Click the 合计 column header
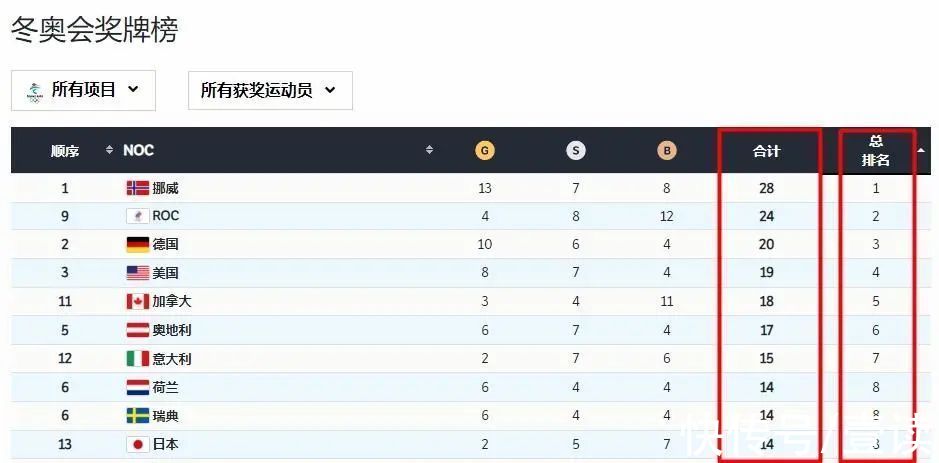Viewport: 939px width, 463px height. point(766,151)
